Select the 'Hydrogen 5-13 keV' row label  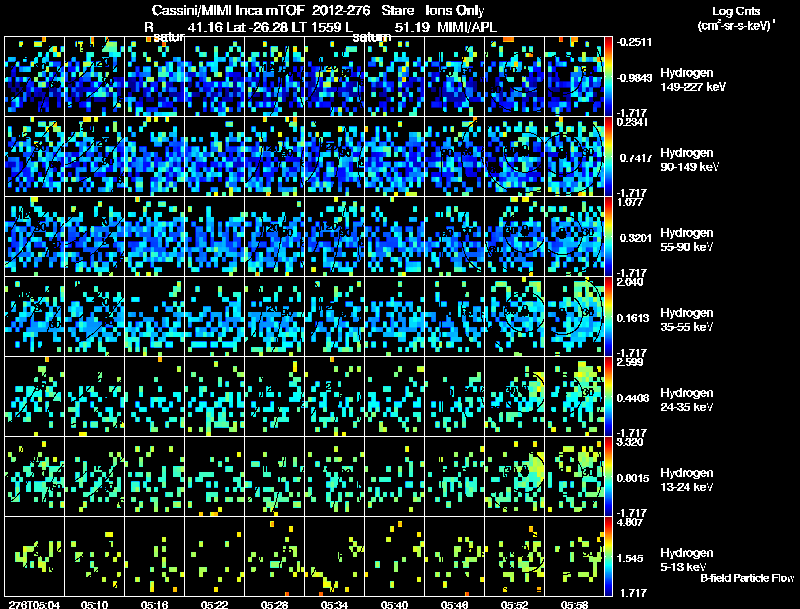click(x=687, y=560)
